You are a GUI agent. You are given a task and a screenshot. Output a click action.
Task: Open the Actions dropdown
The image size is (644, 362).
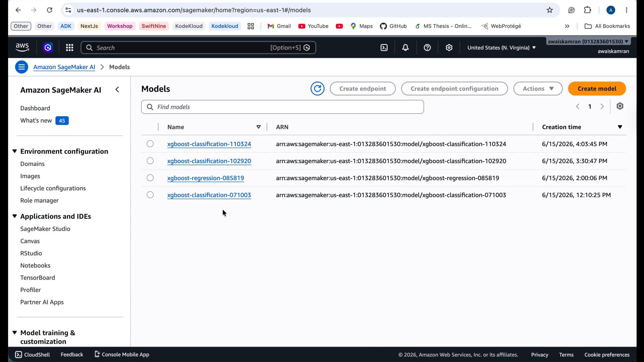538,88
